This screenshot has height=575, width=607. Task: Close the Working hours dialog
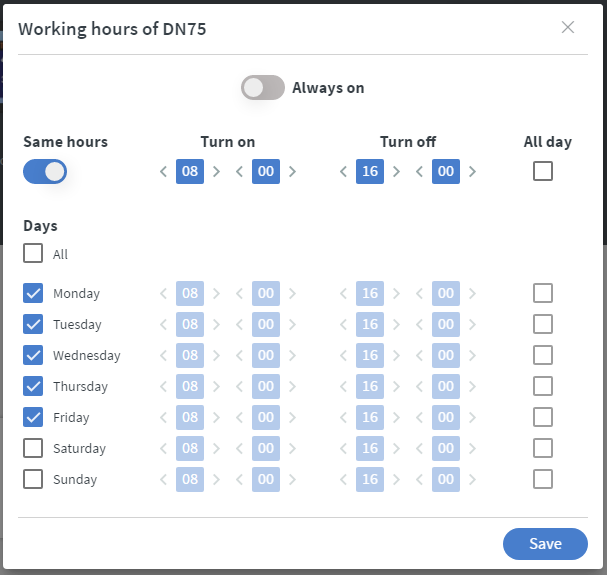pos(568,27)
